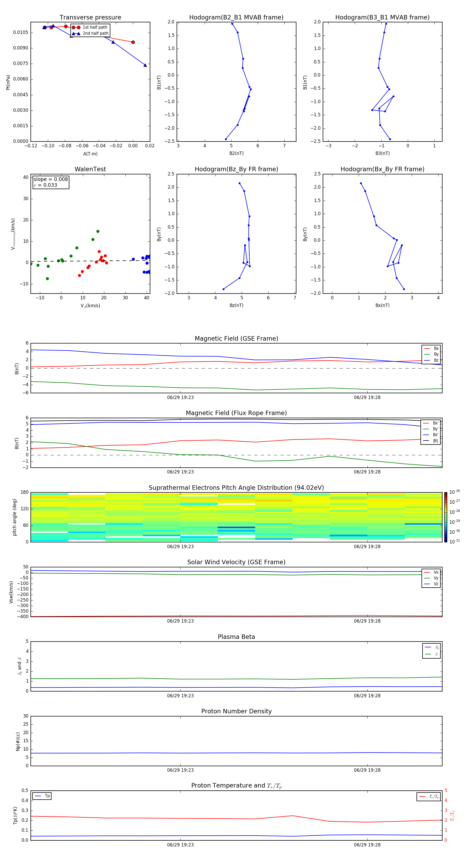Click the 'Proton Number Density' title

point(236,711)
